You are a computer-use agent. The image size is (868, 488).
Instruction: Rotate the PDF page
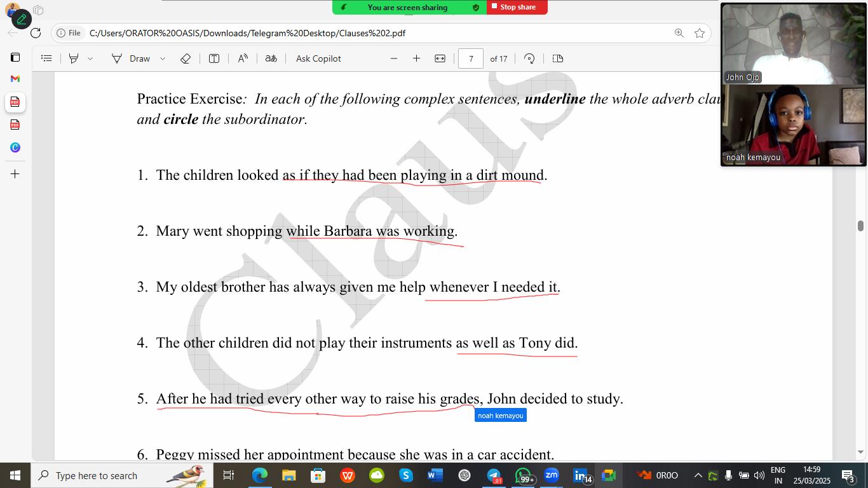[529, 58]
